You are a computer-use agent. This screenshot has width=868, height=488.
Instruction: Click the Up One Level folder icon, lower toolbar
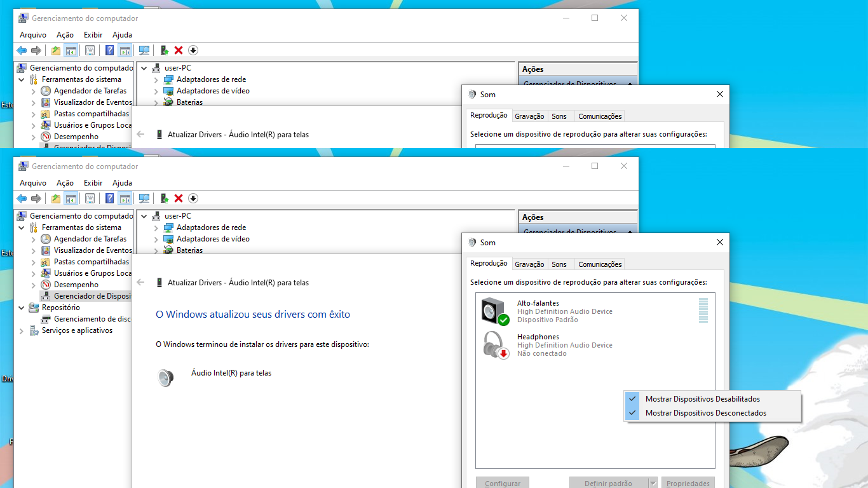[x=56, y=198]
